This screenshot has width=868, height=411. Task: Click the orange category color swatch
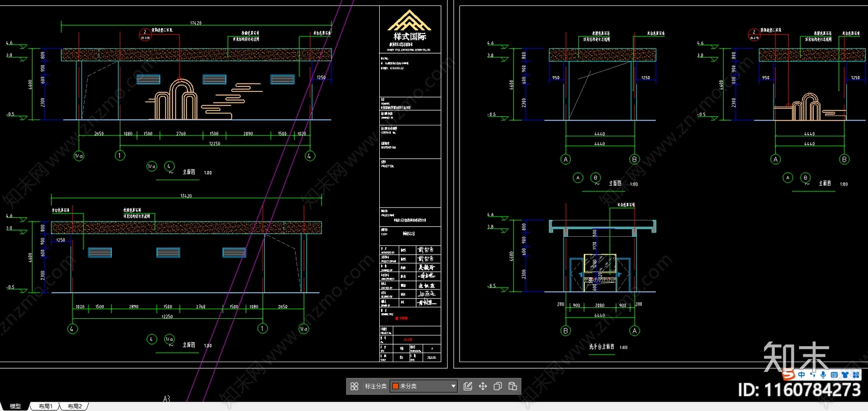[x=395, y=386]
